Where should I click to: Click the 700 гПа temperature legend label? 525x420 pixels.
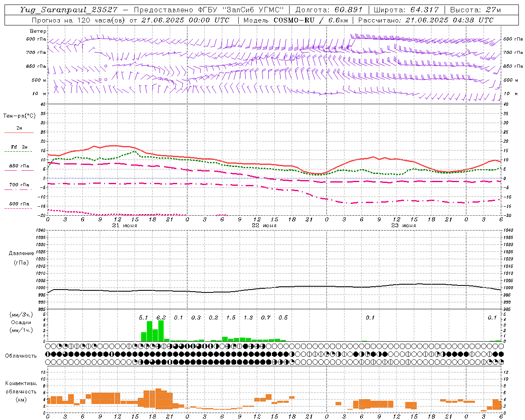tap(19, 185)
